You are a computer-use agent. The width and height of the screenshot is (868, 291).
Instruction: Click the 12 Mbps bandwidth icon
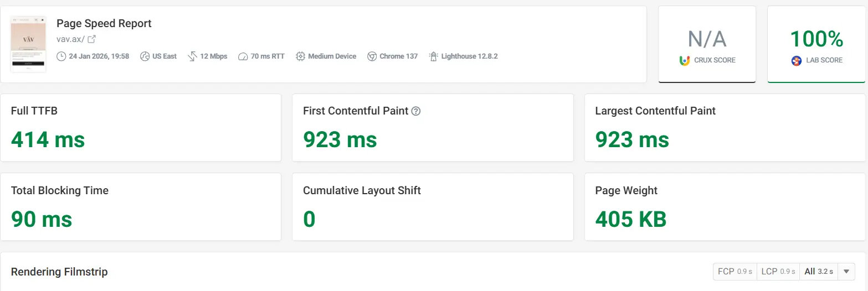coord(193,56)
